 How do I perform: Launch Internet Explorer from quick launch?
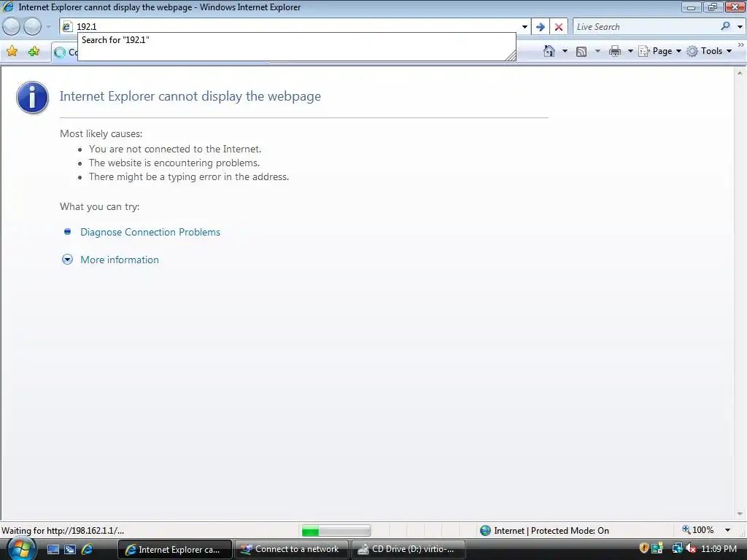87,549
